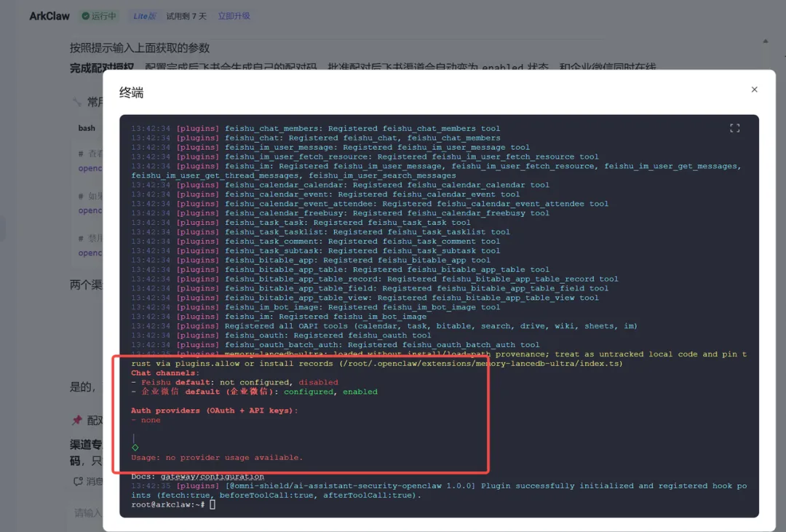Click the feishu_calendar_freebusy registered line
The height and width of the screenshot is (532, 786).
tap(341, 213)
